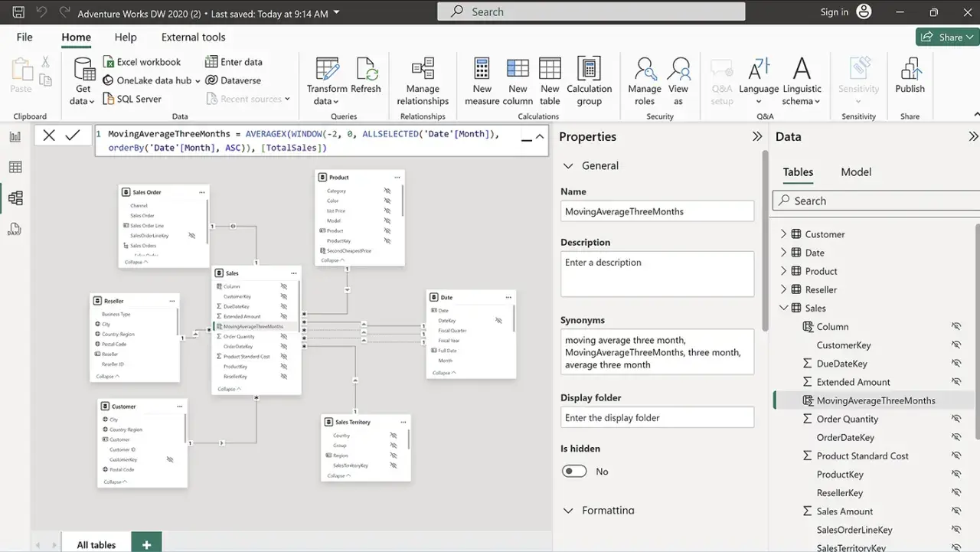This screenshot has width=980, height=552.
Task: Expand the Formatting section in Properties
Action: [x=568, y=510]
